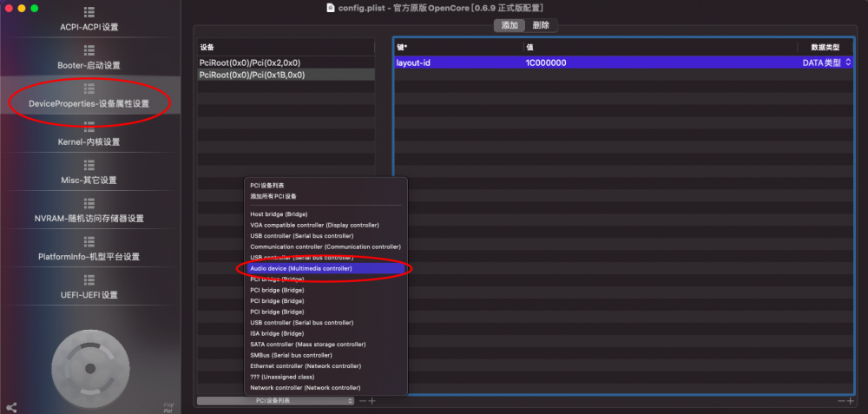Click the config.plist window title text
Viewport: 868px width, 414px height.
[x=441, y=8]
